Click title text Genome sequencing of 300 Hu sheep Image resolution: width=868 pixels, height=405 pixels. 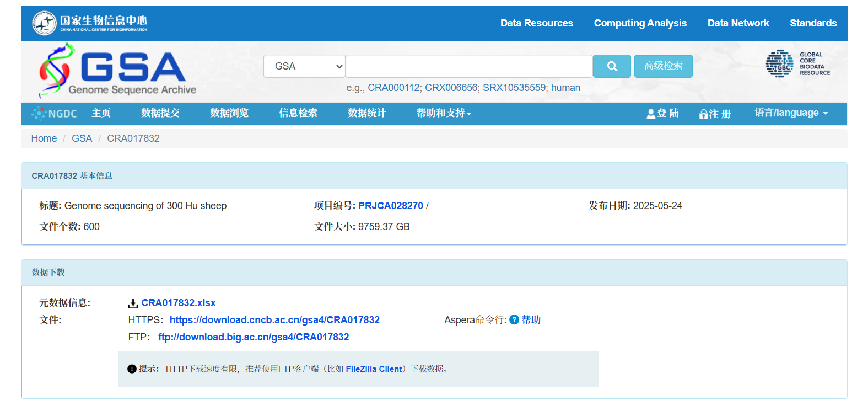145,206
